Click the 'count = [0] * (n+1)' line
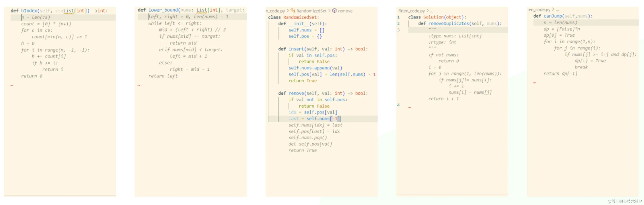The height and width of the screenshot is (205, 644). (46, 24)
